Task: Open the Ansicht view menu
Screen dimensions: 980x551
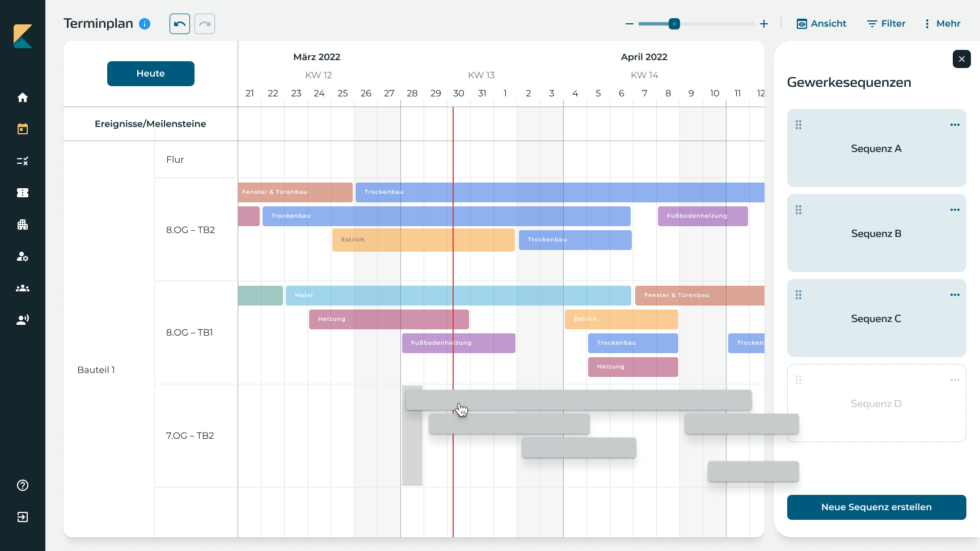Action: (821, 24)
